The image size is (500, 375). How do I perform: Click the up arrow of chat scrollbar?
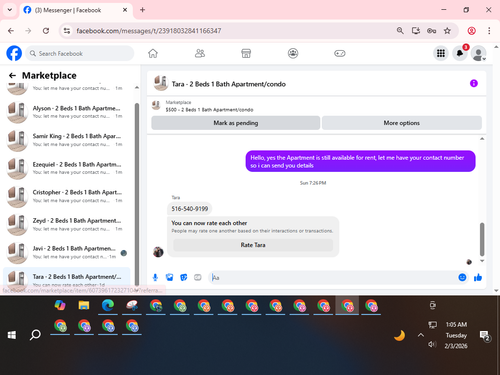[482, 139]
